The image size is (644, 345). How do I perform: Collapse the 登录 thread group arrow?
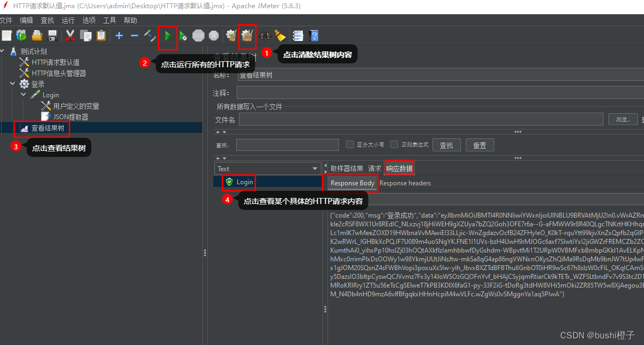[13, 84]
